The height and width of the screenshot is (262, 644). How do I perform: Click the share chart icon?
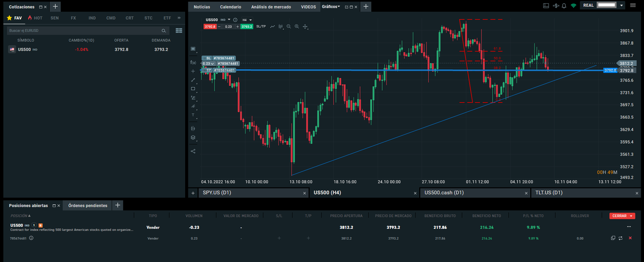click(193, 151)
